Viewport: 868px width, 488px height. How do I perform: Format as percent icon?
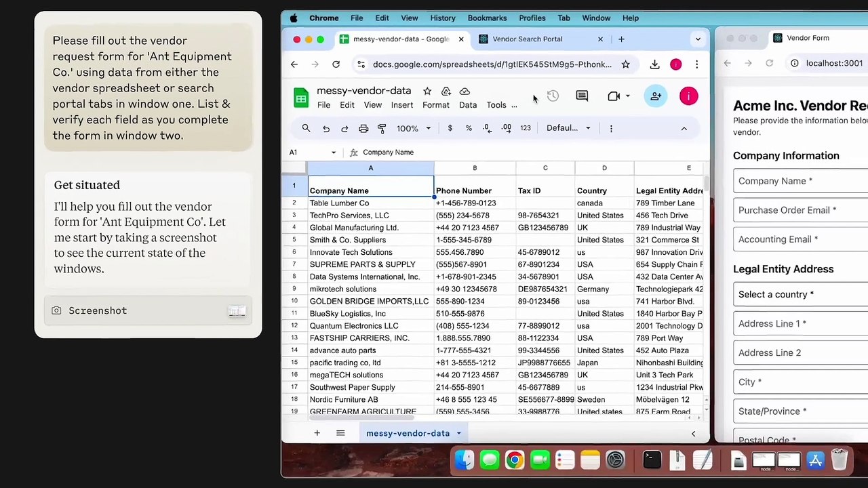click(x=469, y=128)
